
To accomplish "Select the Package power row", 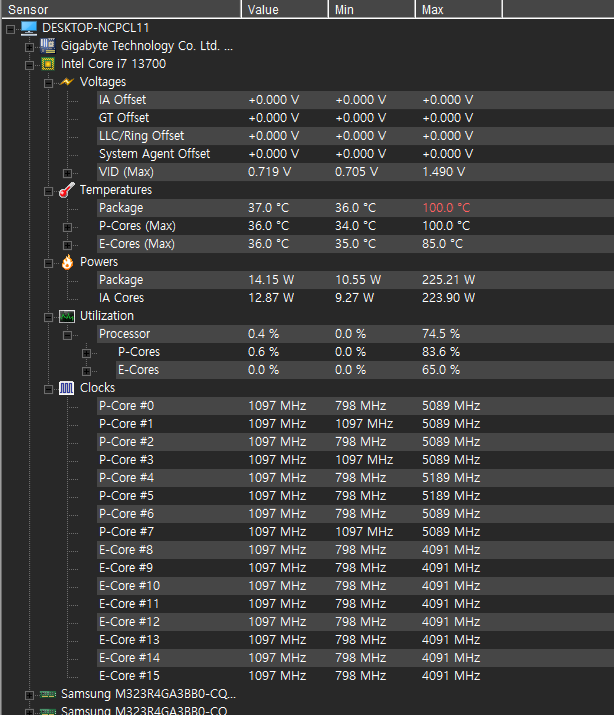I will pos(355,280).
